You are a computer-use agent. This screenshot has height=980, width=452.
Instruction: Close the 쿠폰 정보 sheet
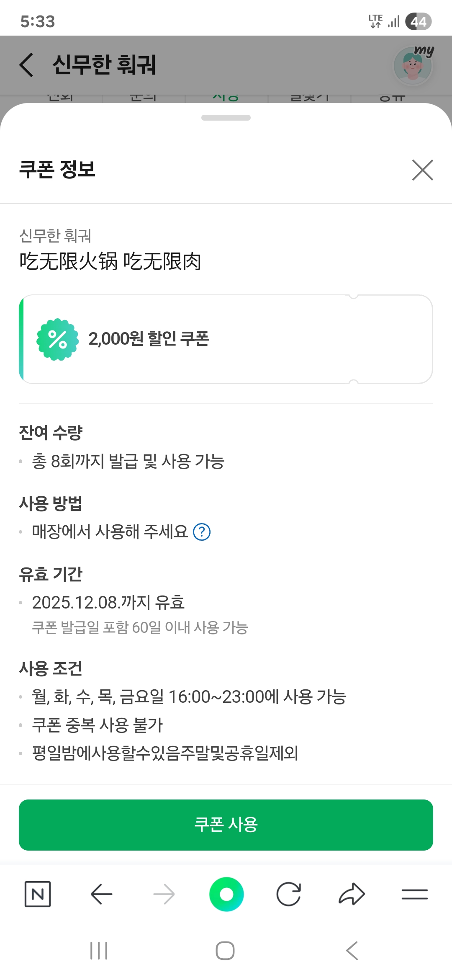pos(422,170)
